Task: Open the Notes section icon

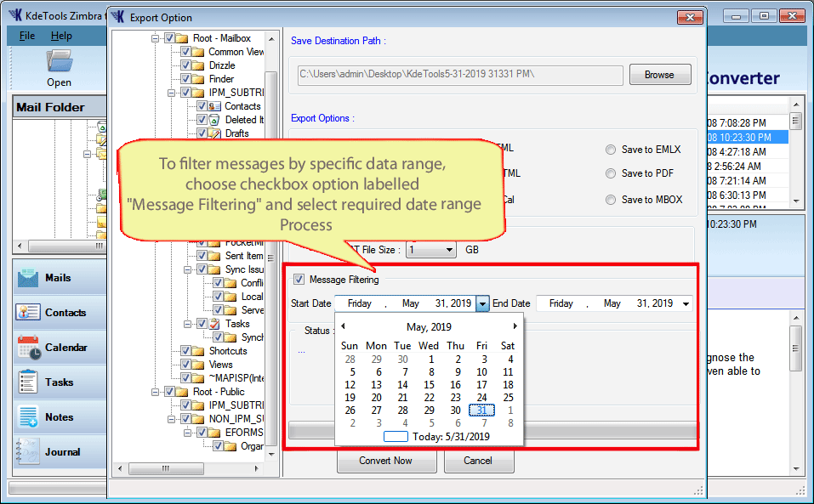Action: point(28,417)
